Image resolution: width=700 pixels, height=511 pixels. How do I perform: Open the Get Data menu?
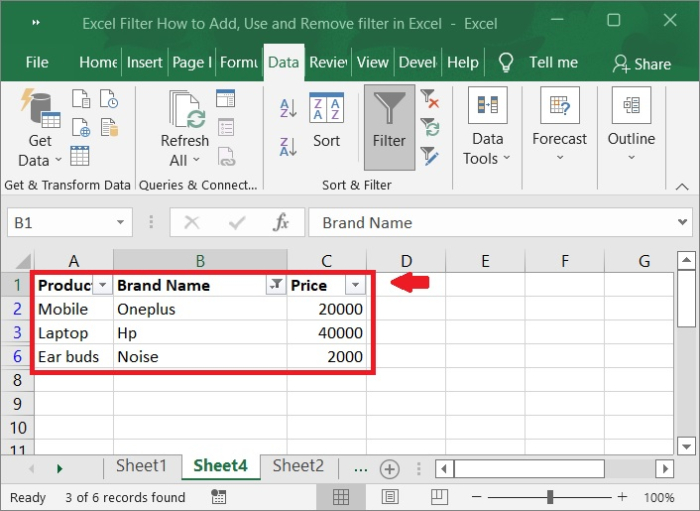pos(40,129)
